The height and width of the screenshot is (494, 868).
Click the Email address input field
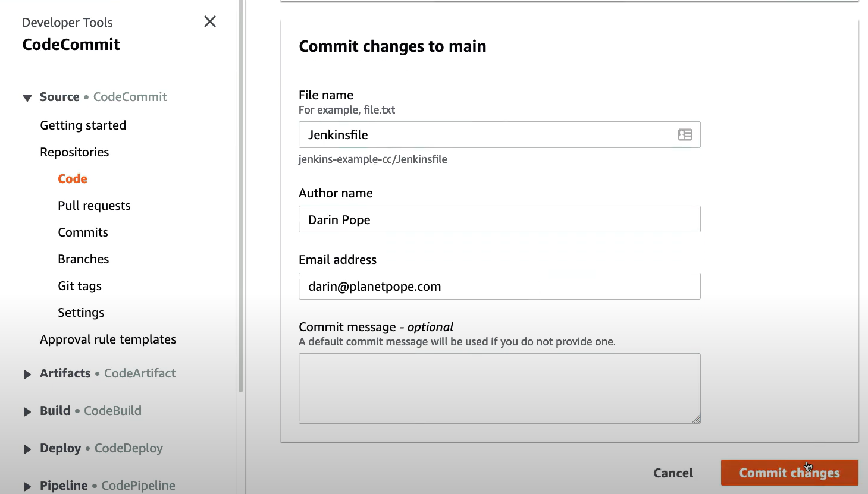coord(499,287)
